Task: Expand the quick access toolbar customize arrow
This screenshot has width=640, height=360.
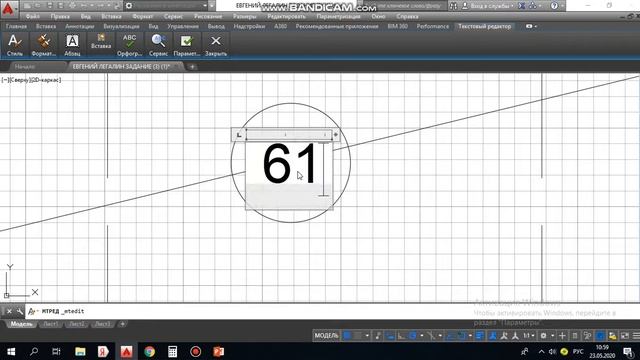Action: pos(212,6)
